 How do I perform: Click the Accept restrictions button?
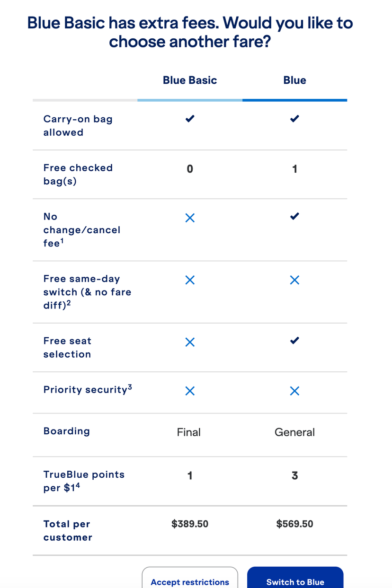(x=189, y=582)
